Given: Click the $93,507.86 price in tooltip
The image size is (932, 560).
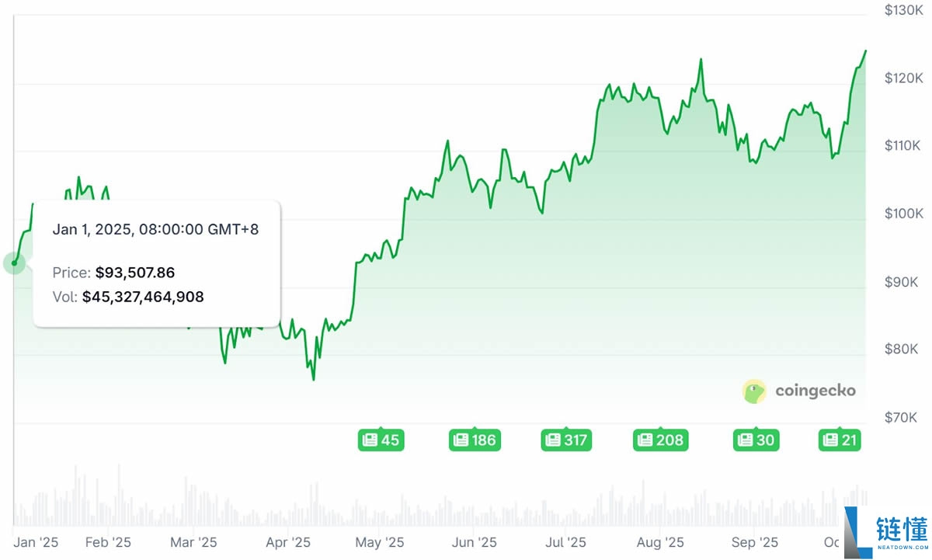Looking at the screenshot, I should tap(135, 273).
